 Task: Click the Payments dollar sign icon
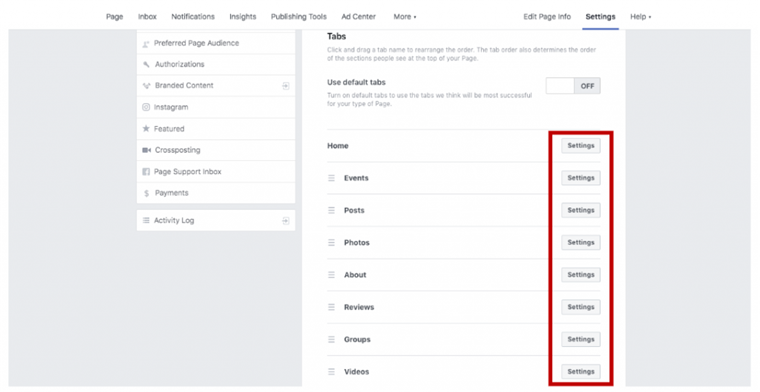click(146, 193)
